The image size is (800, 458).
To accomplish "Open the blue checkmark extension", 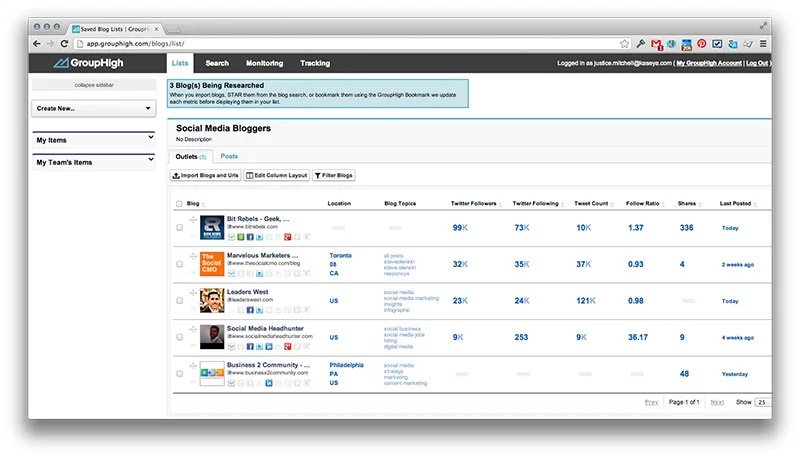I will pyautogui.click(x=717, y=44).
